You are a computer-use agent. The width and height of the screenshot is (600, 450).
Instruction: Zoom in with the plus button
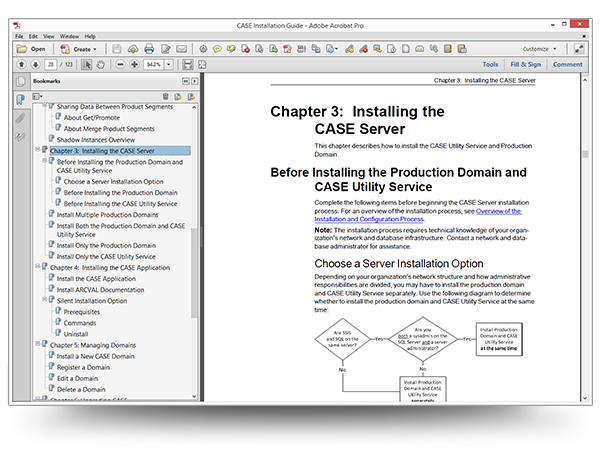pyautogui.click(x=134, y=64)
